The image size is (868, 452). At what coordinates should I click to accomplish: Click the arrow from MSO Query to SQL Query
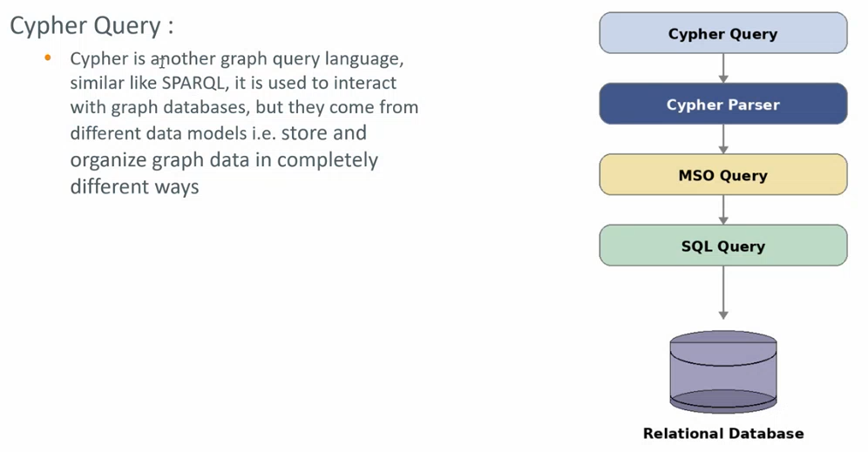(723, 210)
